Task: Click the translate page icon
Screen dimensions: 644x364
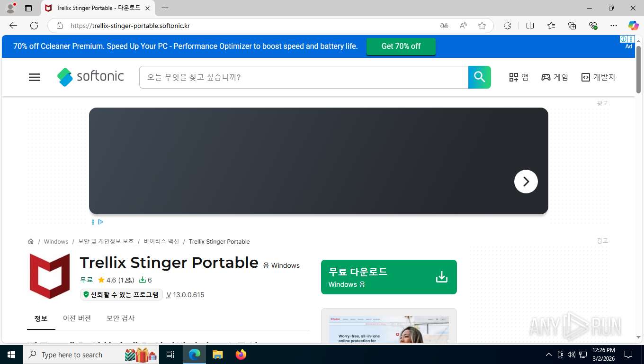Action: (x=444, y=26)
